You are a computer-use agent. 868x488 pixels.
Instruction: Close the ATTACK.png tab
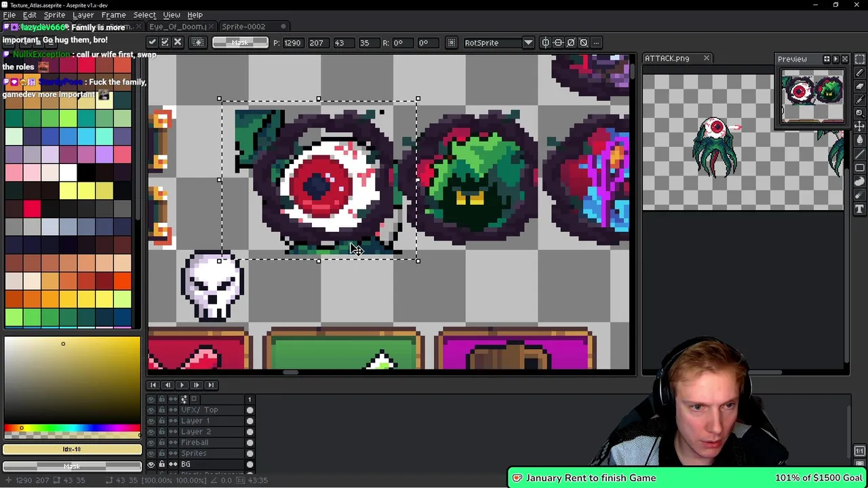(x=706, y=58)
